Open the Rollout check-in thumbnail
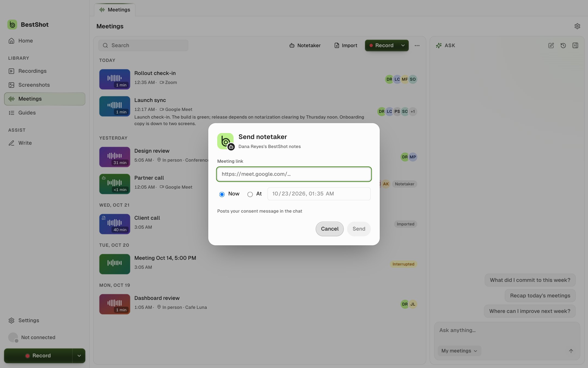The width and height of the screenshot is (588, 368). pos(115,79)
